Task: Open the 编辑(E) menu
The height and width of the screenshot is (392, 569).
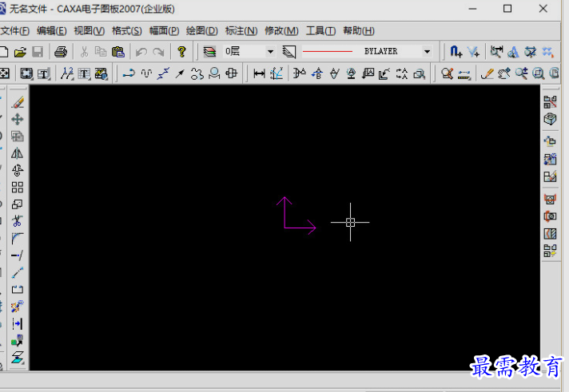Action: click(51, 31)
